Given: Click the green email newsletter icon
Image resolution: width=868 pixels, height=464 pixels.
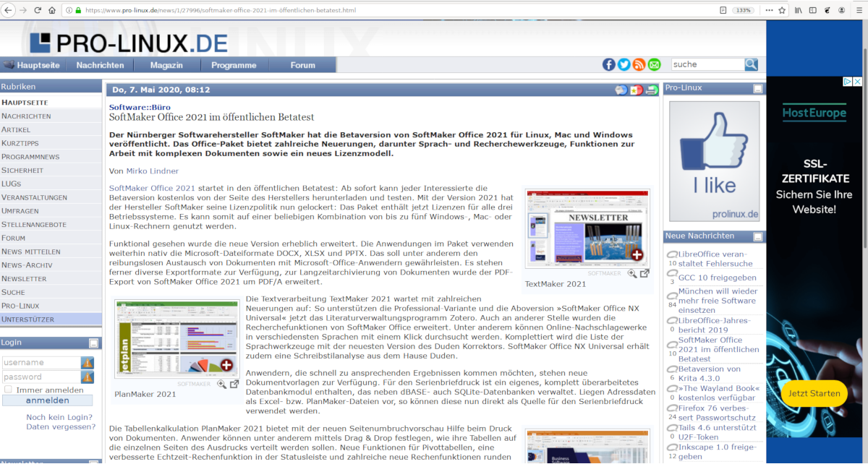Looking at the screenshot, I should click(x=654, y=64).
